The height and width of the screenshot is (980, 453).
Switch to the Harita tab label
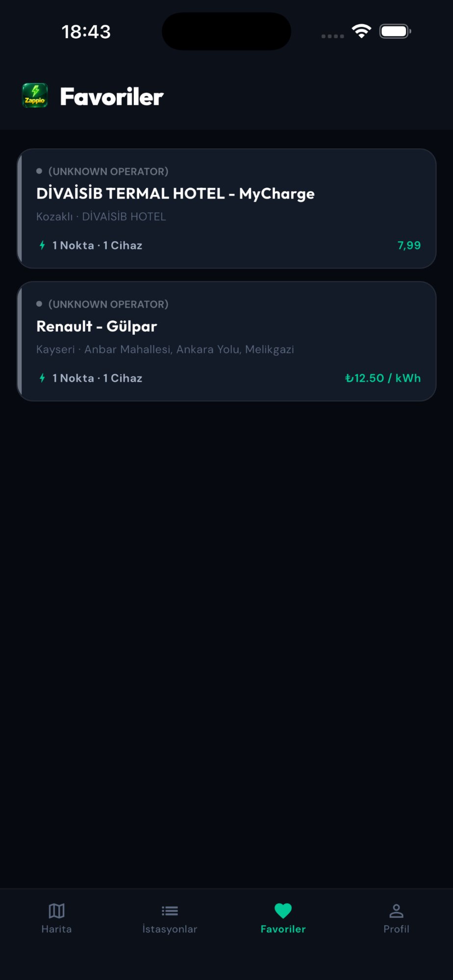pos(56,929)
